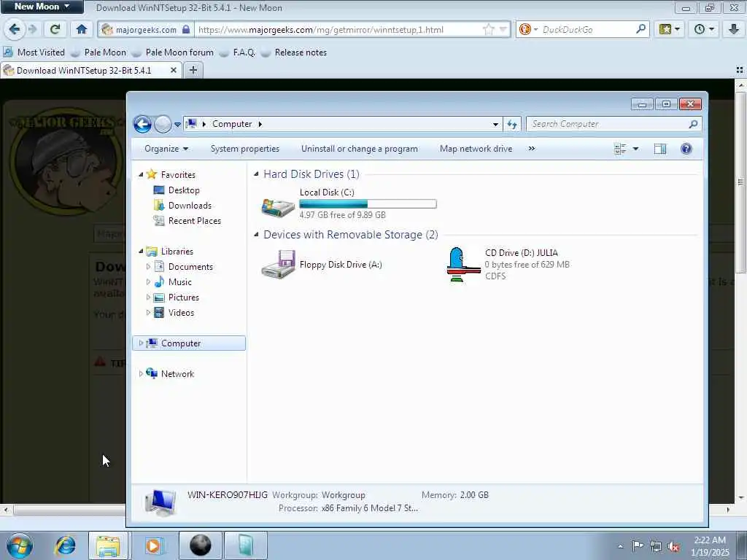Close the WinNTSetup download tab

coord(174,71)
